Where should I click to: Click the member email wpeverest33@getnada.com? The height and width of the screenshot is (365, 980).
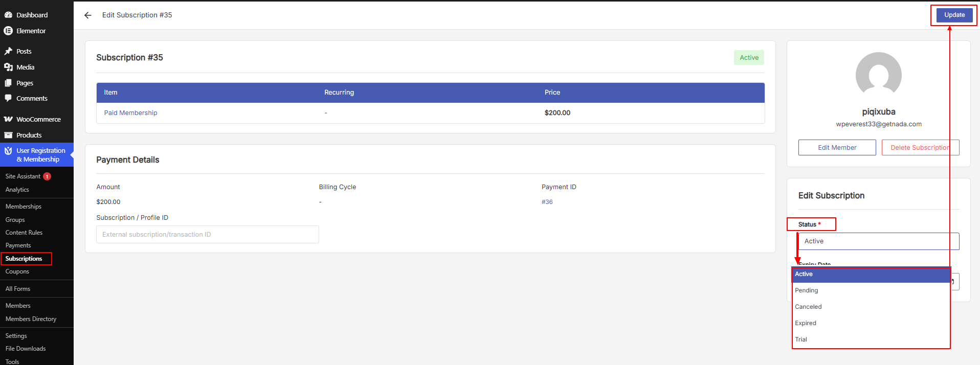point(879,124)
